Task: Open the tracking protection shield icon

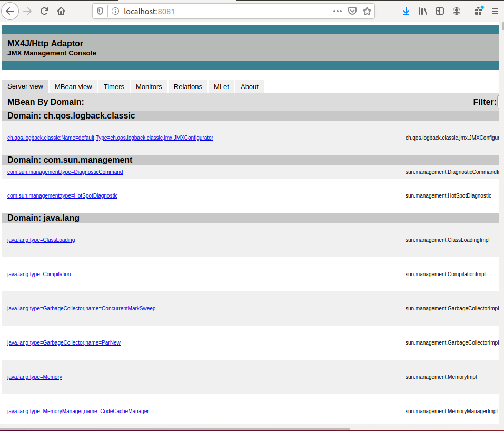Action: [100, 11]
